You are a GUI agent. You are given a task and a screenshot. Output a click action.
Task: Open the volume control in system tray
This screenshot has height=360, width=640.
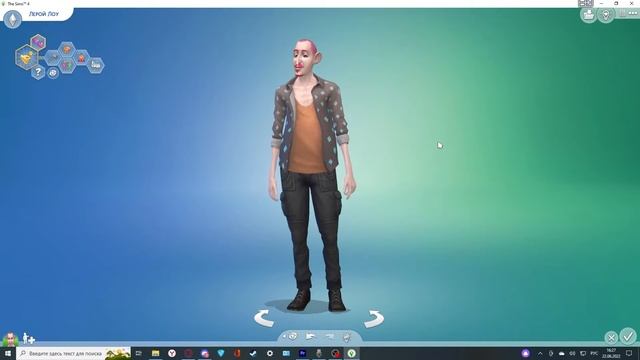coord(572,353)
